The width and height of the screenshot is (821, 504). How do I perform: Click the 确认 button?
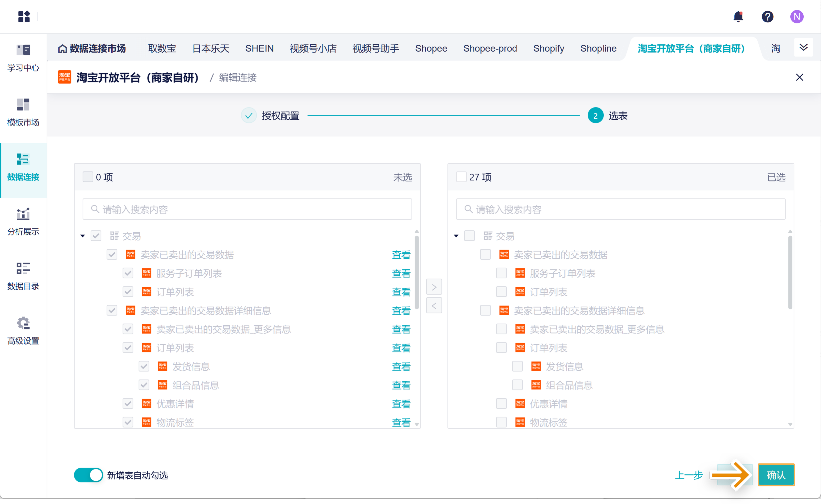776,475
